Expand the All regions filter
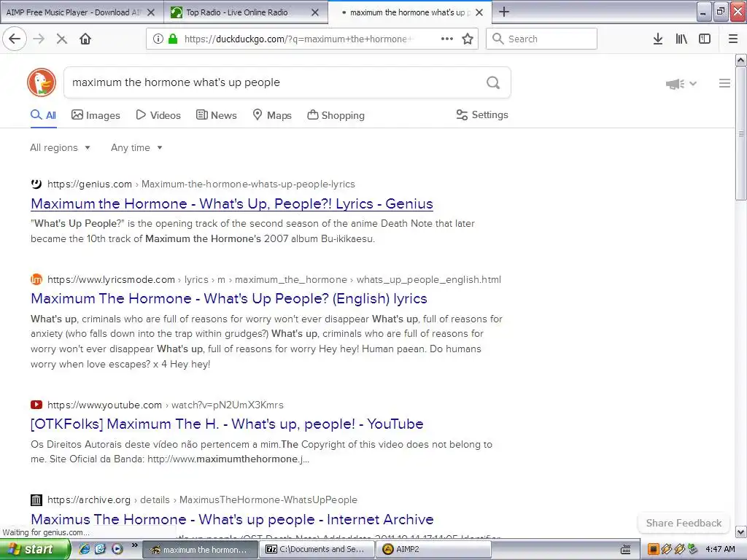This screenshot has height=560, width=747. tap(60, 147)
